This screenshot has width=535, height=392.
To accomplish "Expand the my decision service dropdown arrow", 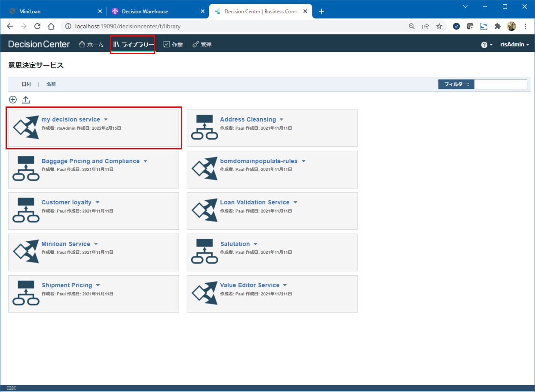I will pyautogui.click(x=106, y=120).
